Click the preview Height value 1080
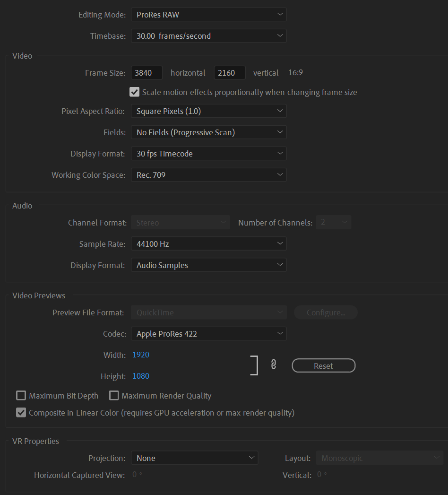Image resolution: width=448 pixels, height=495 pixels. coord(140,376)
